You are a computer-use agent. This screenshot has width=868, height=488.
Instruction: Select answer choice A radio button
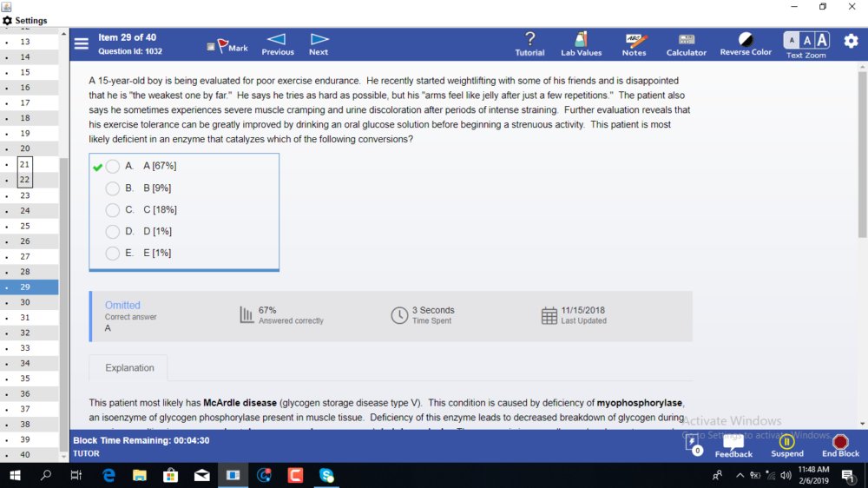(112, 166)
